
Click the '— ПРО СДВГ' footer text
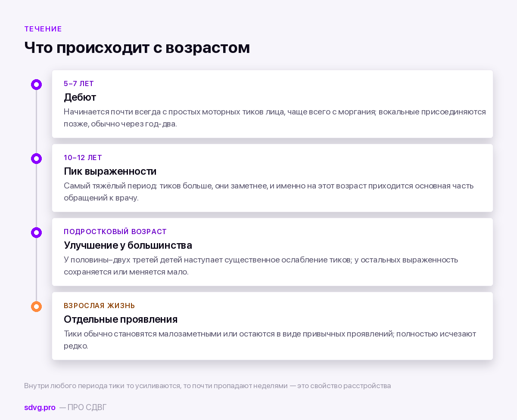point(83,408)
